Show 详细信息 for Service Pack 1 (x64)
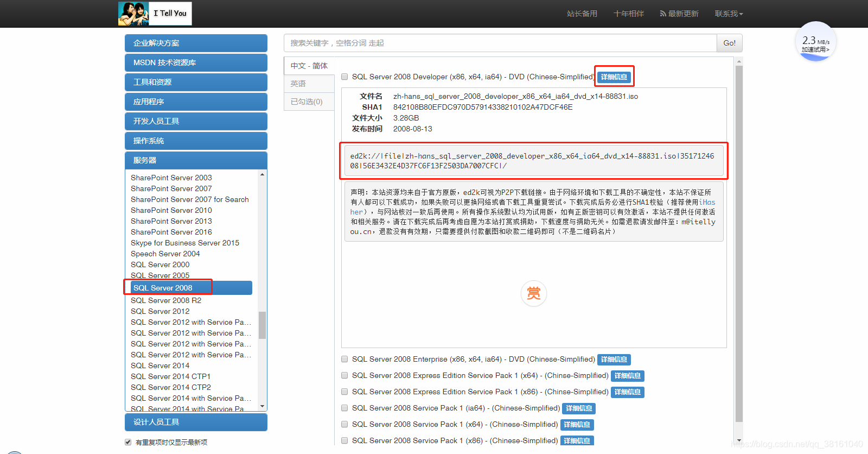The width and height of the screenshot is (868, 454). (x=577, y=425)
